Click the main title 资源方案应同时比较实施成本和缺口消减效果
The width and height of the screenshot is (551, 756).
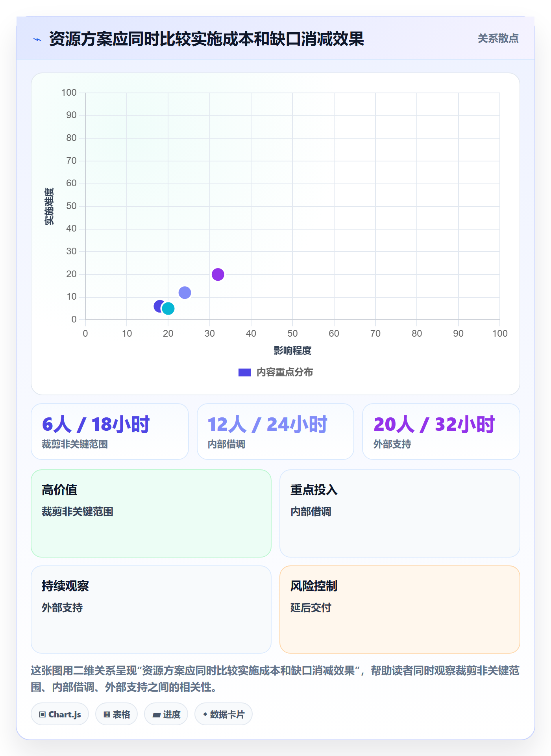click(207, 39)
